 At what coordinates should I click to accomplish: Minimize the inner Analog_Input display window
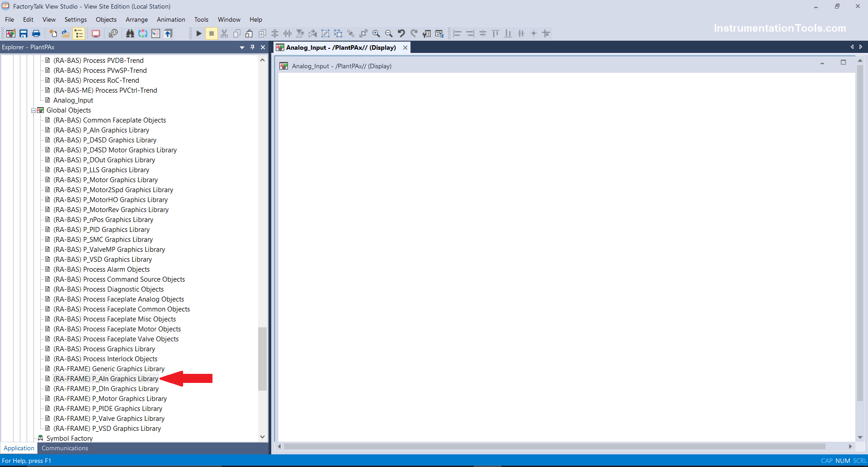[822, 63]
